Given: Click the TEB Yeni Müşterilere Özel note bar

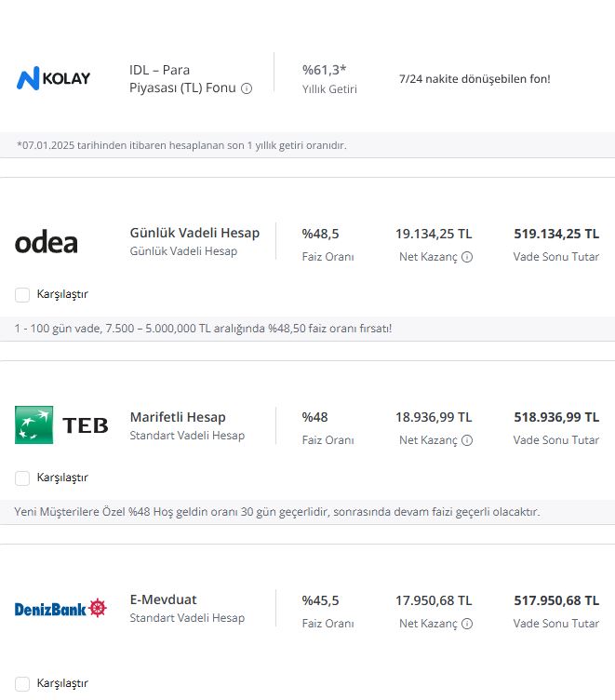Looking at the screenshot, I should tap(307, 512).
